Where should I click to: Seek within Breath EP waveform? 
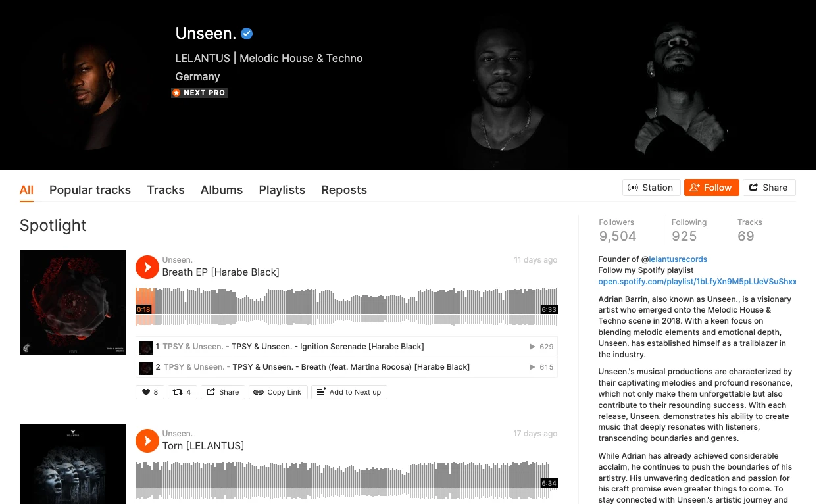point(347,307)
